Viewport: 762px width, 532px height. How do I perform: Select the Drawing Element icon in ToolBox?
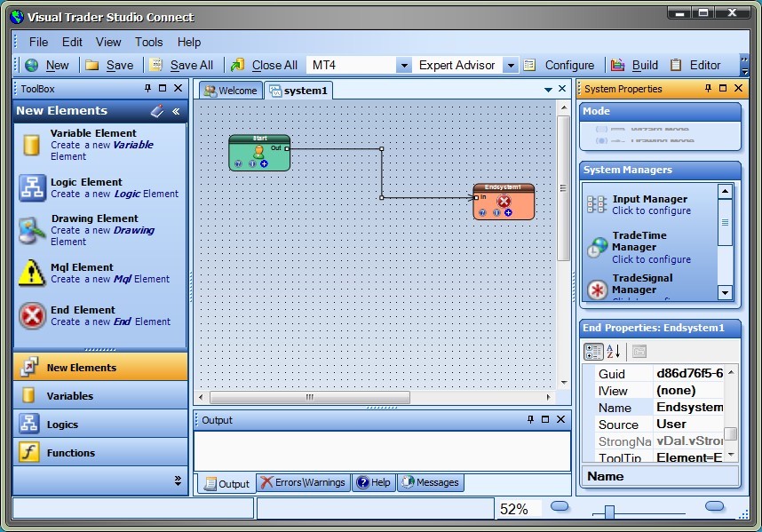pyautogui.click(x=33, y=230)
